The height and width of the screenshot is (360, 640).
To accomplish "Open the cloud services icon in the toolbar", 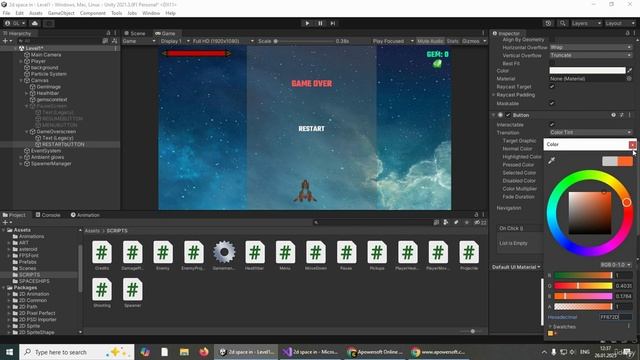I will coord(35,23).
